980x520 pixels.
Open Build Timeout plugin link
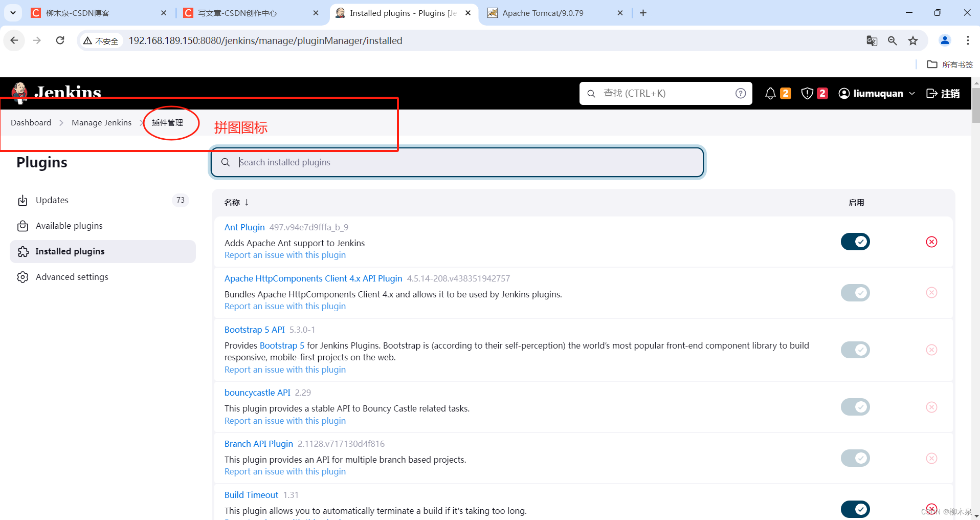click(x=251, y=495)
